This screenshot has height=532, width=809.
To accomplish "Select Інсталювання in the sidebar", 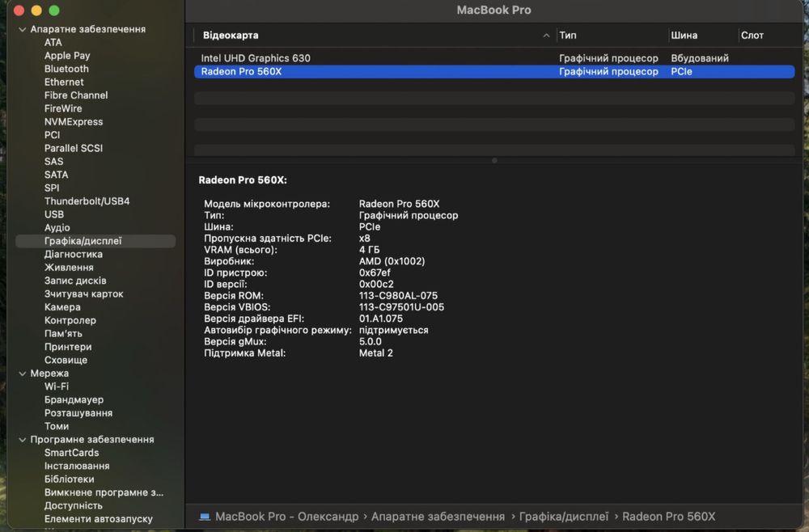I will click(77, 467).
